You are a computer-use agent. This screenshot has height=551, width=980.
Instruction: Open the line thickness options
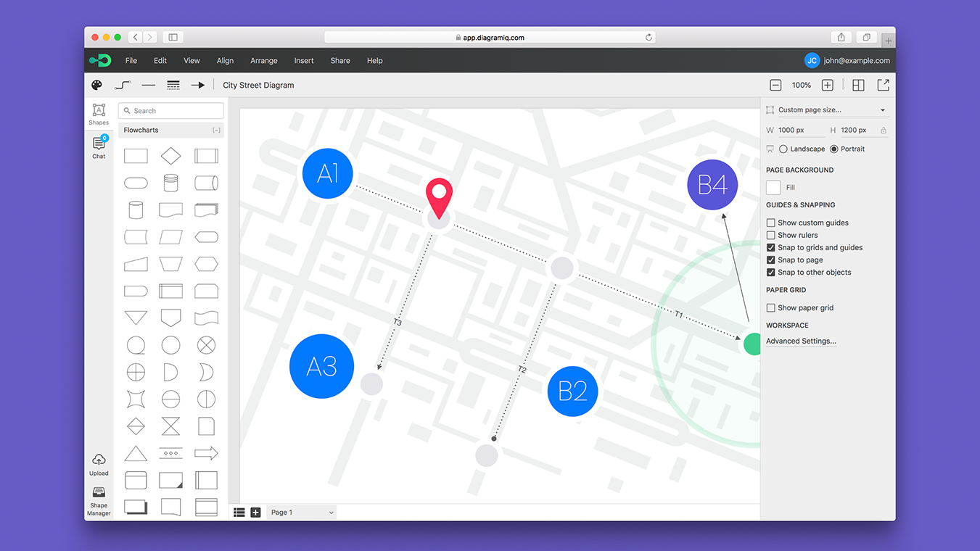pos(173,85)
